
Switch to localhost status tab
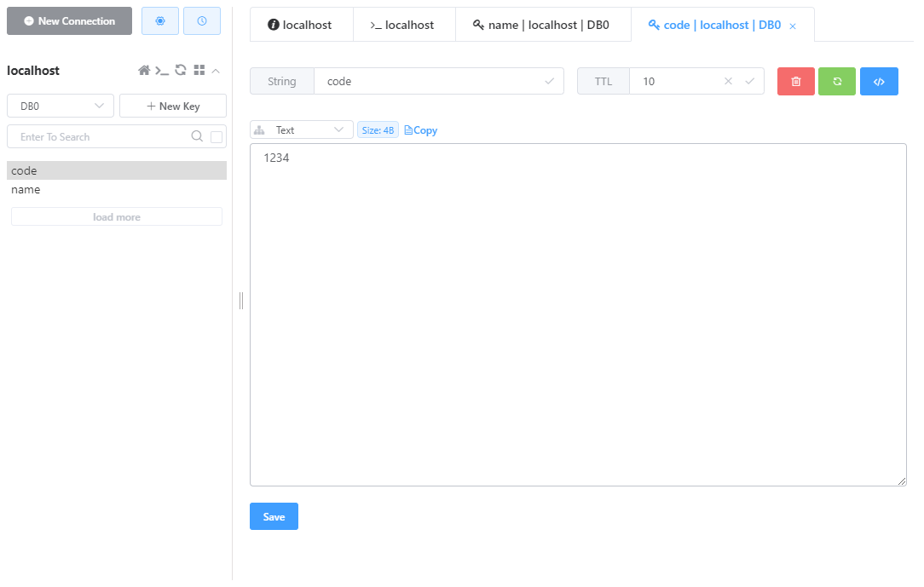301,25
